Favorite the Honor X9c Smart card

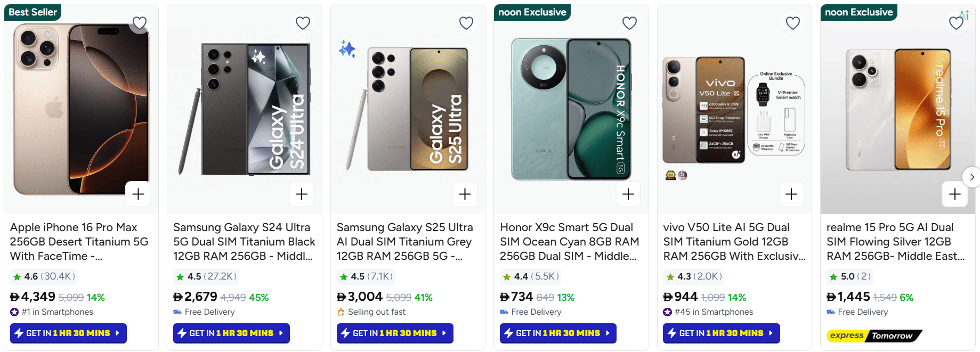click(x=629, y=23)
